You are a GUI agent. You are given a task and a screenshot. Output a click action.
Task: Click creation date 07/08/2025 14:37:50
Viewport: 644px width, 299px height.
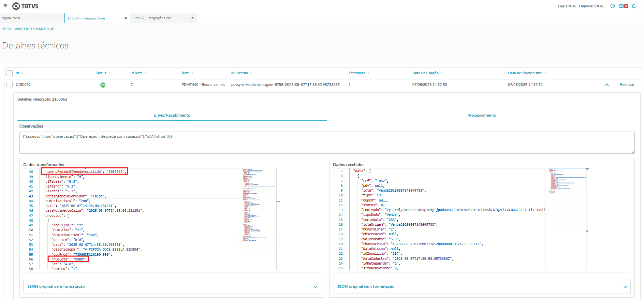coord(429,85)
